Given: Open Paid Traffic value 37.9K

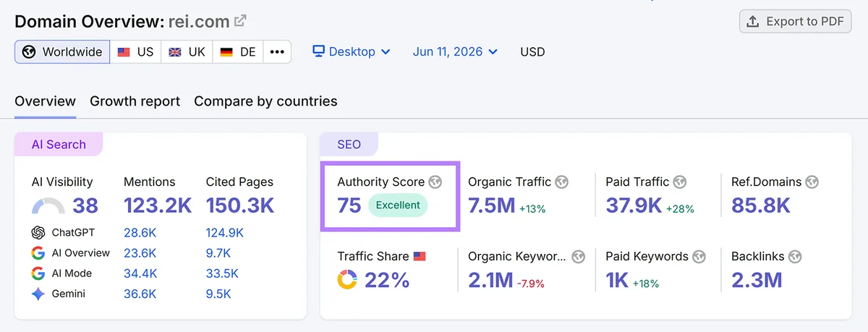Looking at the screenshot, I should 634,205.
